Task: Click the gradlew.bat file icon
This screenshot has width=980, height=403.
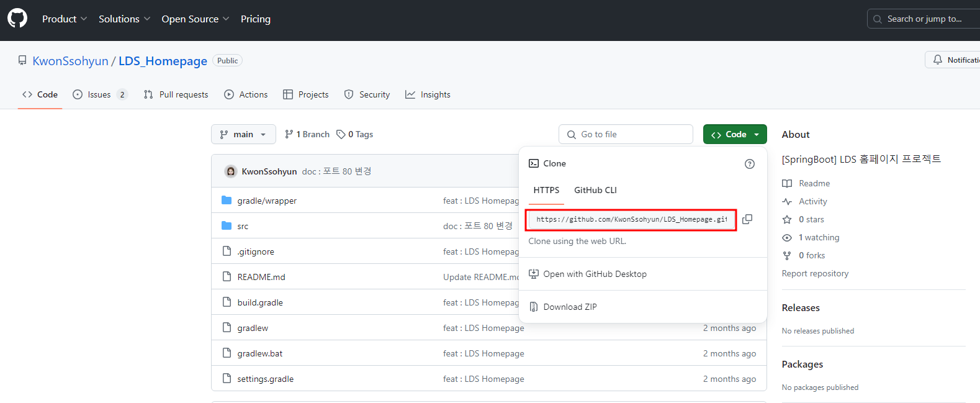Action: [x=227, y=353]
